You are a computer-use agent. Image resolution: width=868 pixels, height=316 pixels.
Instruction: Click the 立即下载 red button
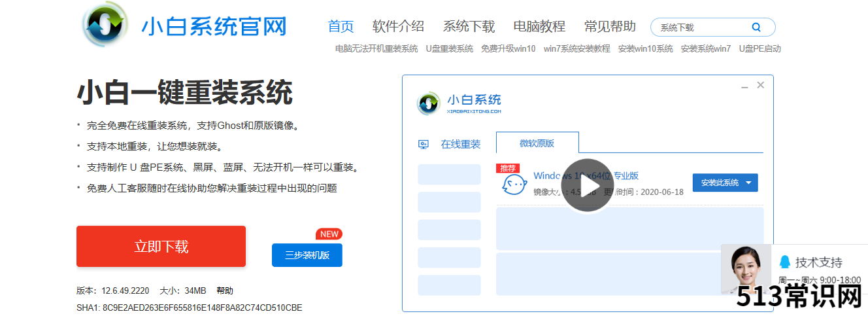161,247
